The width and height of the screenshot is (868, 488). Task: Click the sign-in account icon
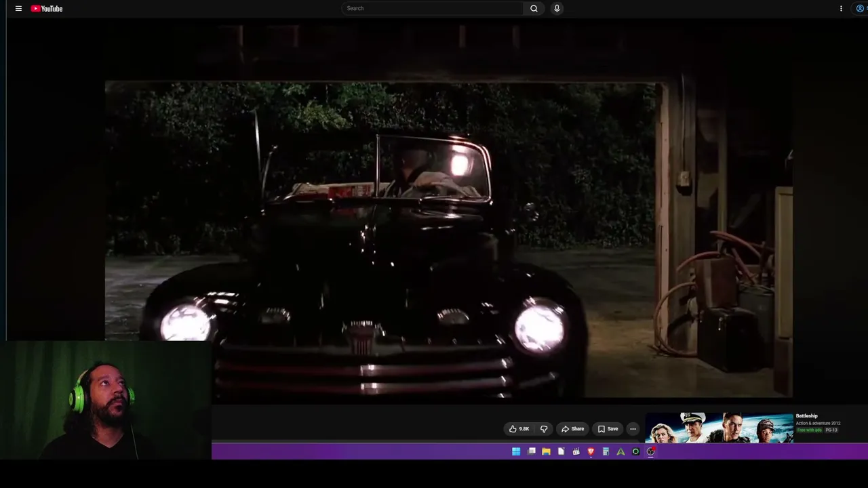[x=860, y=9]
